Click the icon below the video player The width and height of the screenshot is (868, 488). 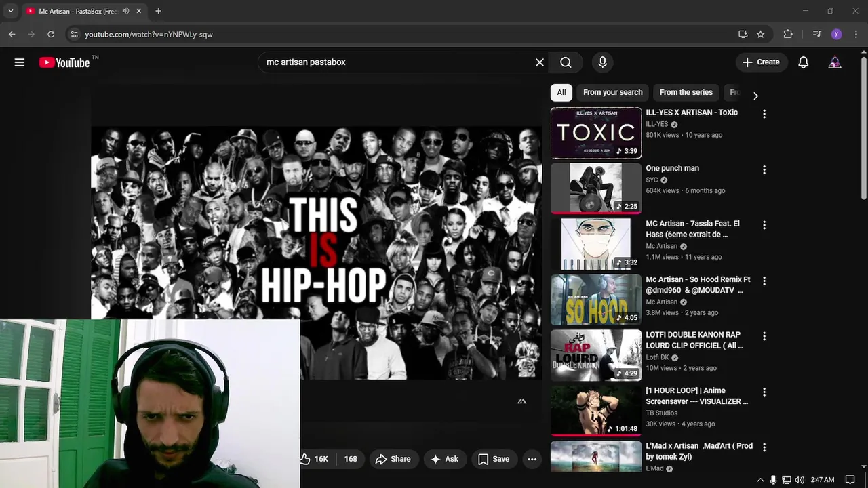pyautogui.click(x=521, y=401)
